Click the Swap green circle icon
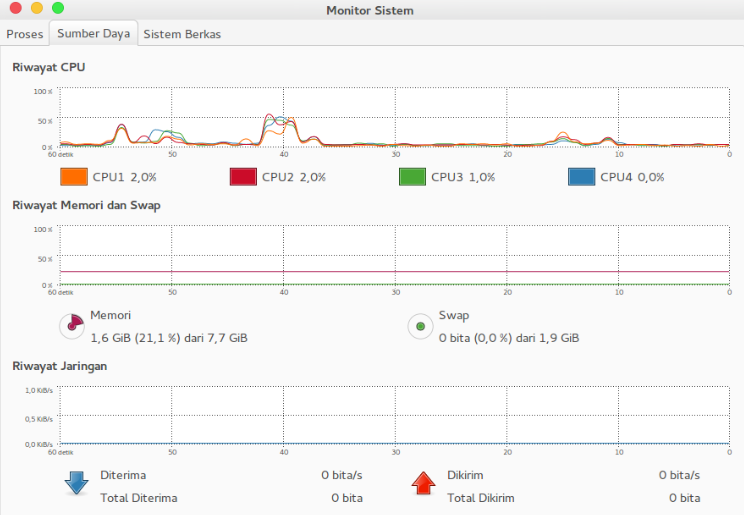Screen dimensions: 744x515 point(420,326)
